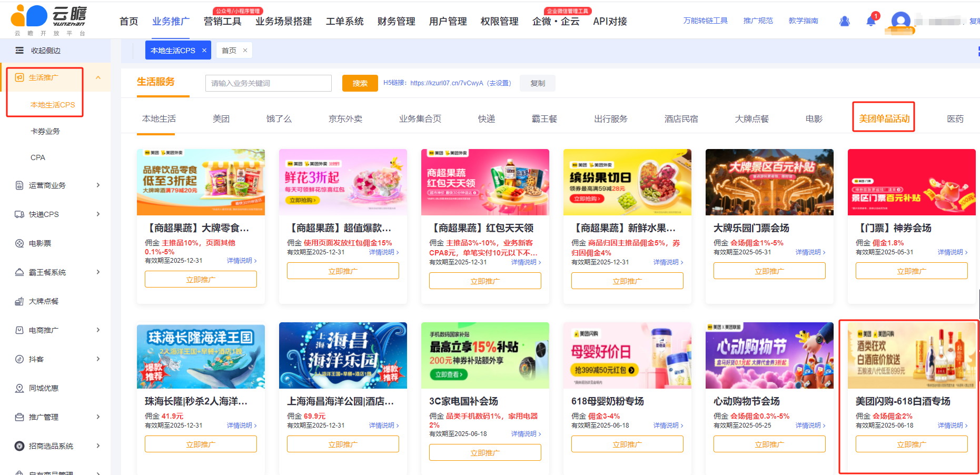Click 复制 button beside H5 link
980x475 pixels.
(x=538, y=83)
